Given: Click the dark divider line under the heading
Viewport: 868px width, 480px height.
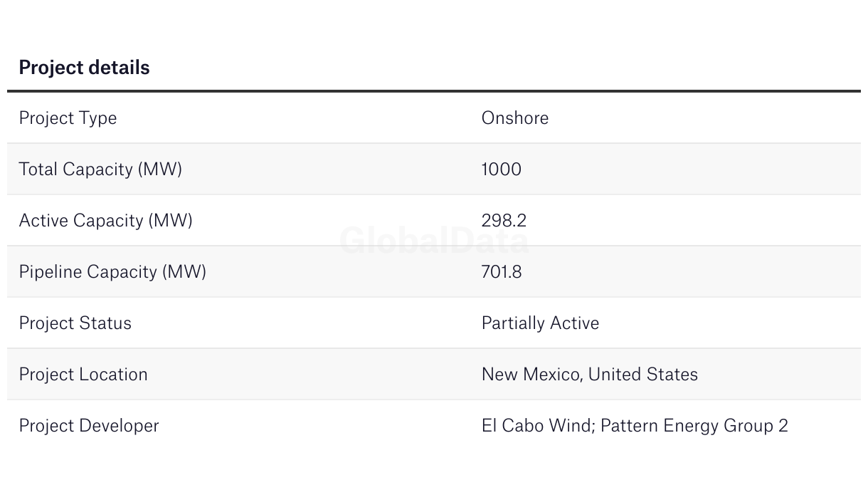Looking at the screenshot, I should pyautogui.click(x=434, y=91).
